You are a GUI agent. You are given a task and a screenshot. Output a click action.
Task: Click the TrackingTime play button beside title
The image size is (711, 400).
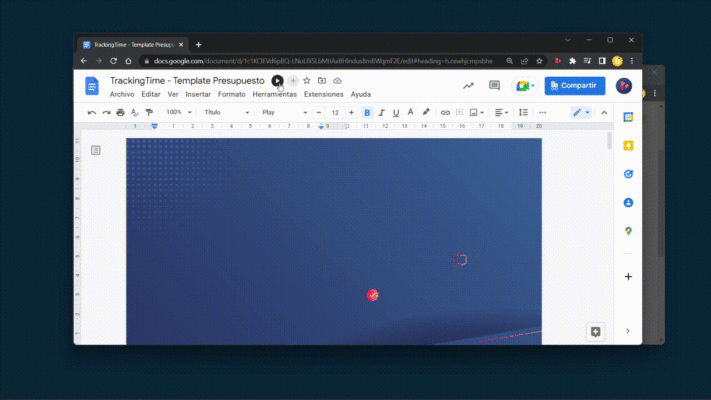point(277,81)
